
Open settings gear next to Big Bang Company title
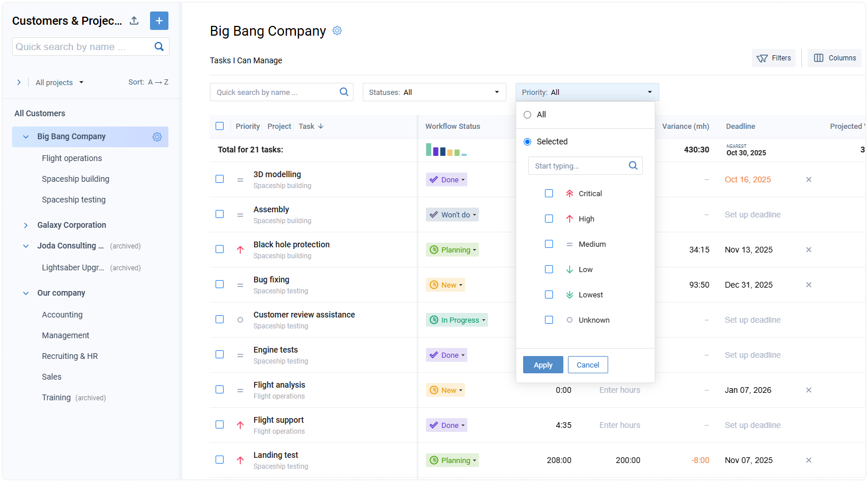click(x=337, y=30)
